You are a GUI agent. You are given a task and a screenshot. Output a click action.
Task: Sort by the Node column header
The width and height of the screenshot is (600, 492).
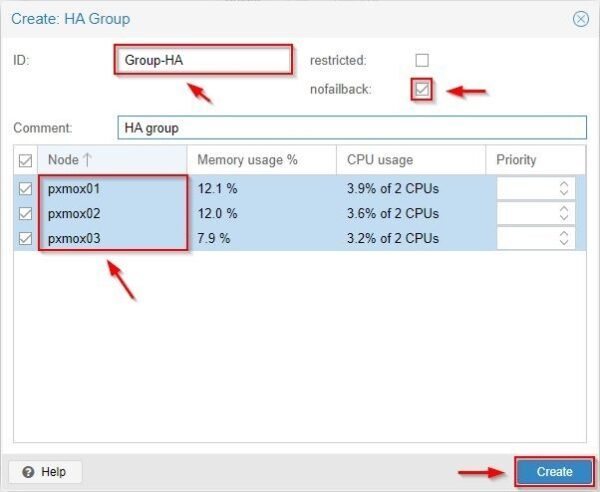(110, 160)
